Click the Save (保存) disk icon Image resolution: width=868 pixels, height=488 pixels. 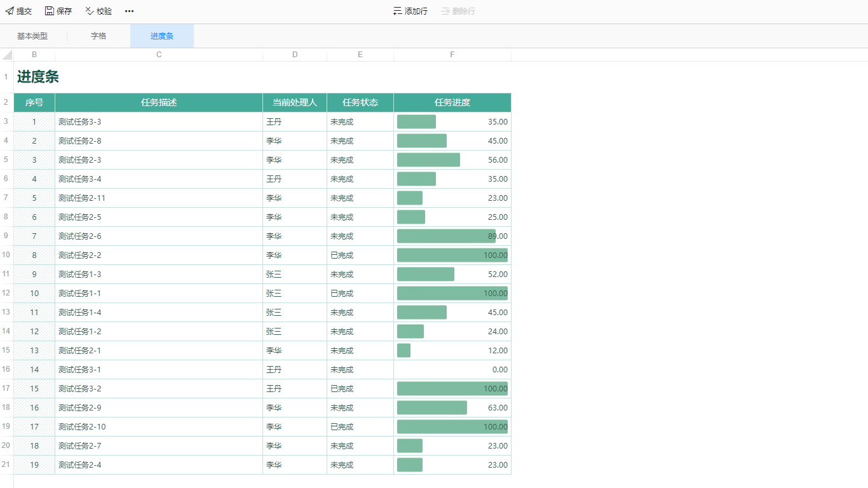click(x=50, y=11)
